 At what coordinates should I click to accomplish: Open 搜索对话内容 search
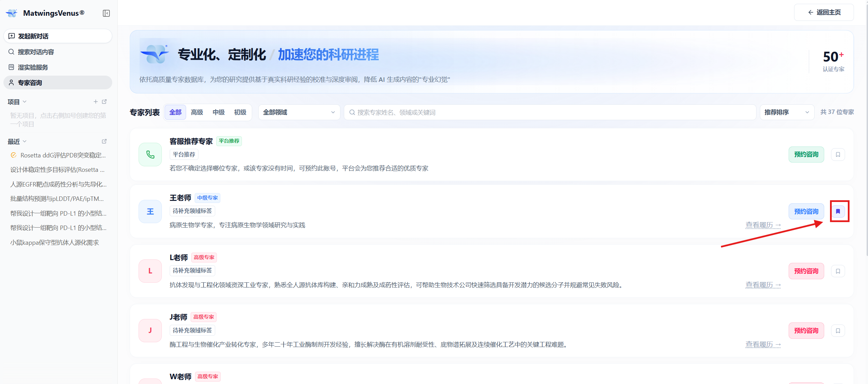[x=58, y=52]
